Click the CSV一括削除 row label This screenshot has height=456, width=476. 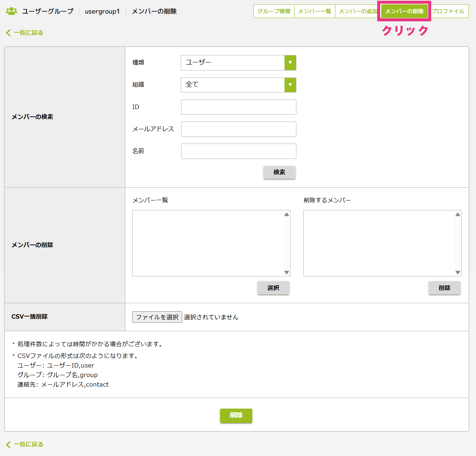[x=30, y=316]
